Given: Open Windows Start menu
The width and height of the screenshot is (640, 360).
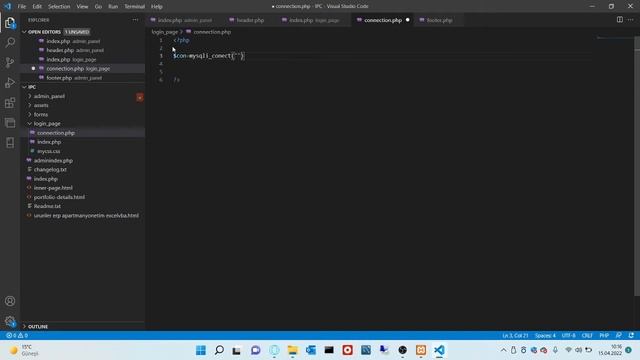Looking at the screenshot, I should (201, 350).
